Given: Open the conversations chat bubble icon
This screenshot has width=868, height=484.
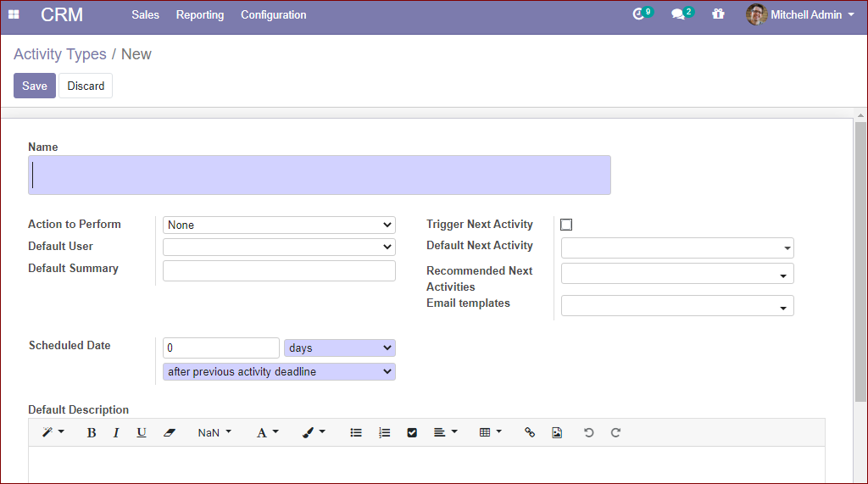Looking at the screenshot, I should tap(678, 14).
